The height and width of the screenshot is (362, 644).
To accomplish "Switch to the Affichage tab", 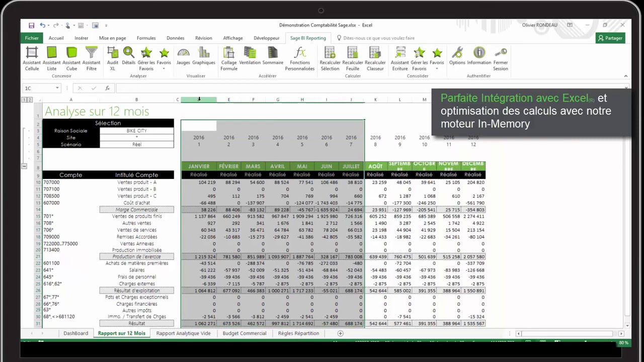I will (x=233, y=38).
